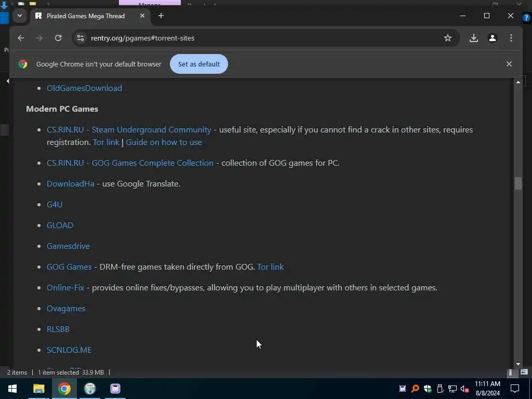Open the Windows Security shield tray icon

point(428,389)
